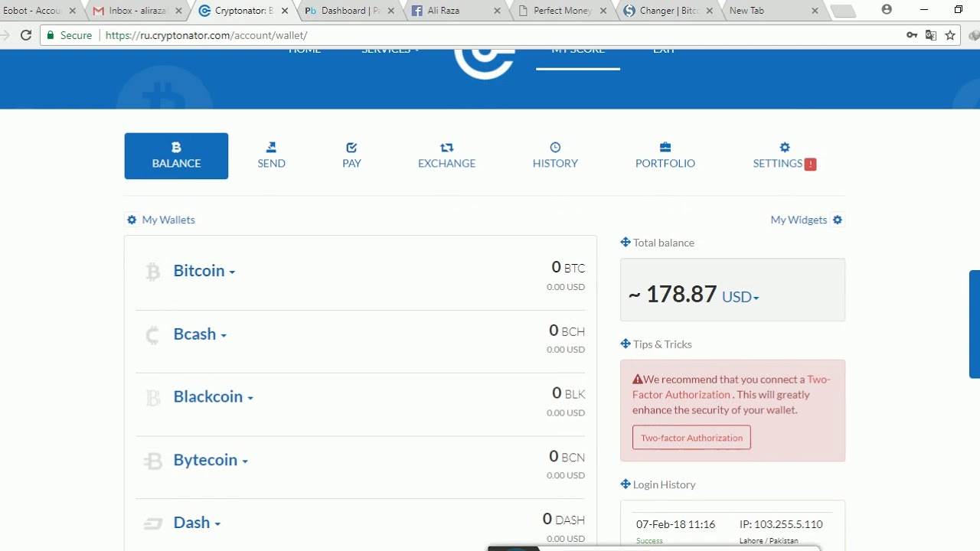
Task: Click the move handle of Tips & Tricks widget
Action: coord(626,344)
